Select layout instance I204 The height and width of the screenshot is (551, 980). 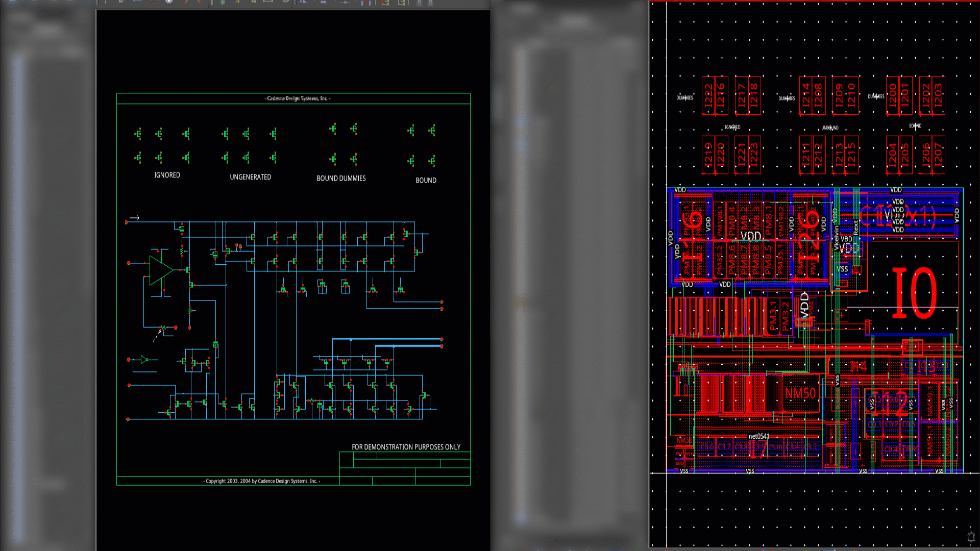coord(892,155)
